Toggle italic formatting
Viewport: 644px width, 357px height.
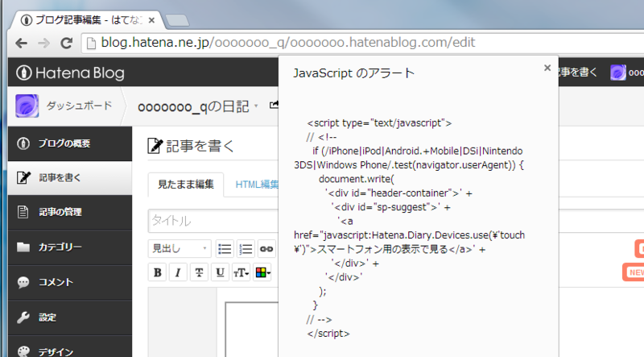[178, 272]
